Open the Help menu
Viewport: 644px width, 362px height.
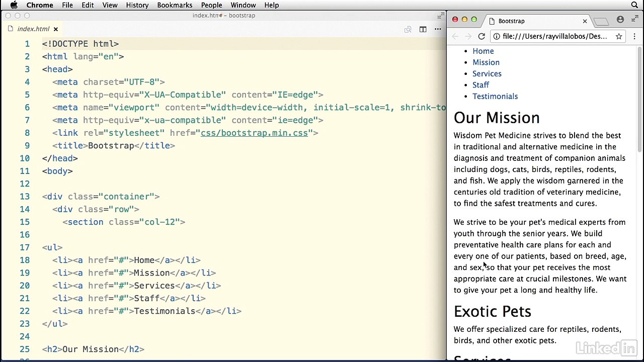272,5
